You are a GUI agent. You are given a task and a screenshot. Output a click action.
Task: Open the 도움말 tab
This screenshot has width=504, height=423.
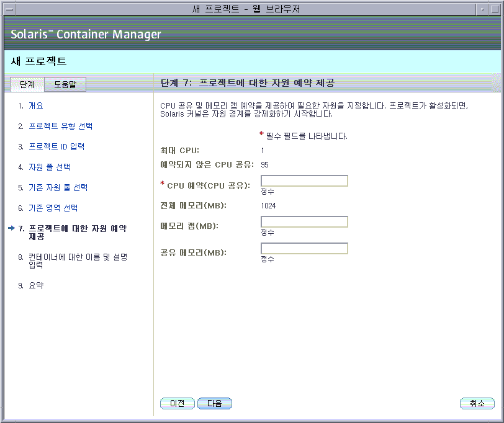(65, 84)
